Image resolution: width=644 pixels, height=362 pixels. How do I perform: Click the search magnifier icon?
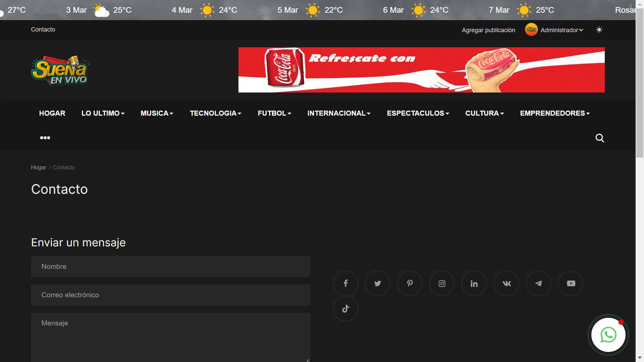pyautogui.click(x=600, y=138)
